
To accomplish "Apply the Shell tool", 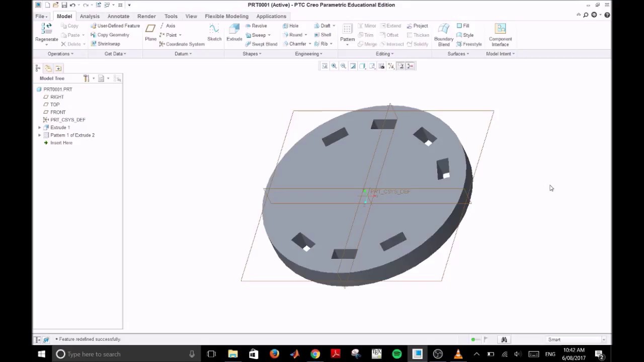I will tap(322, 35).
